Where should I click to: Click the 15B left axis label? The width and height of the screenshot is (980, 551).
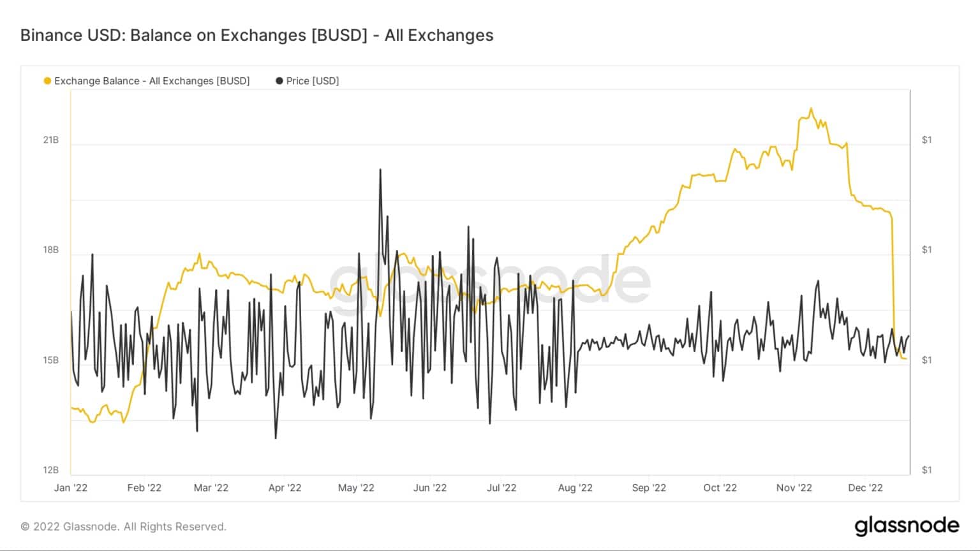point(50,360)
